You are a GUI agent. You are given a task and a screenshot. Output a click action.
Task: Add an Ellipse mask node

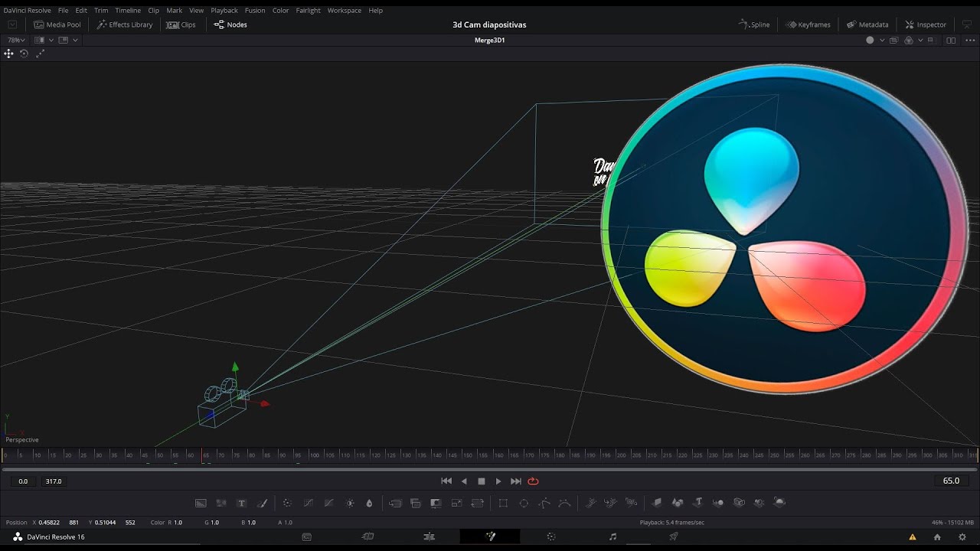click(x=524, y=503)
